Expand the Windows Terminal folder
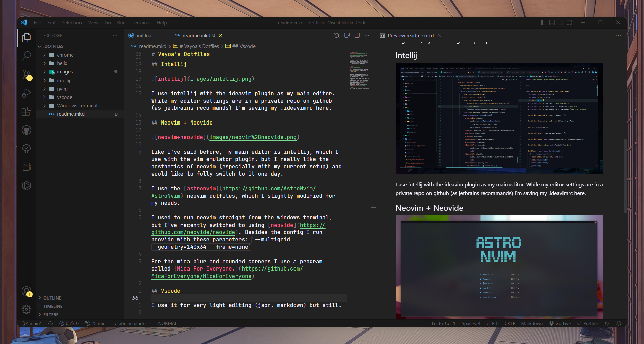This screenshot has width=644, height=344. 80,105
